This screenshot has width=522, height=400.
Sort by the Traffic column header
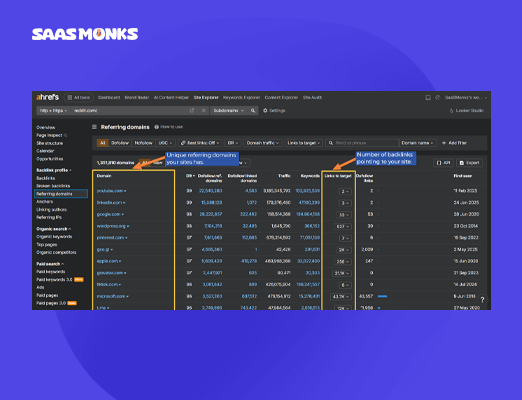(x=284, y=176)
